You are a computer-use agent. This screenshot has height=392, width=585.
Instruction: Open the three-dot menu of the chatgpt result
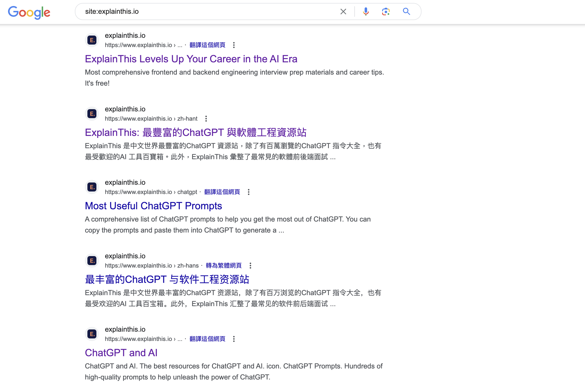[x=249, y=192]
